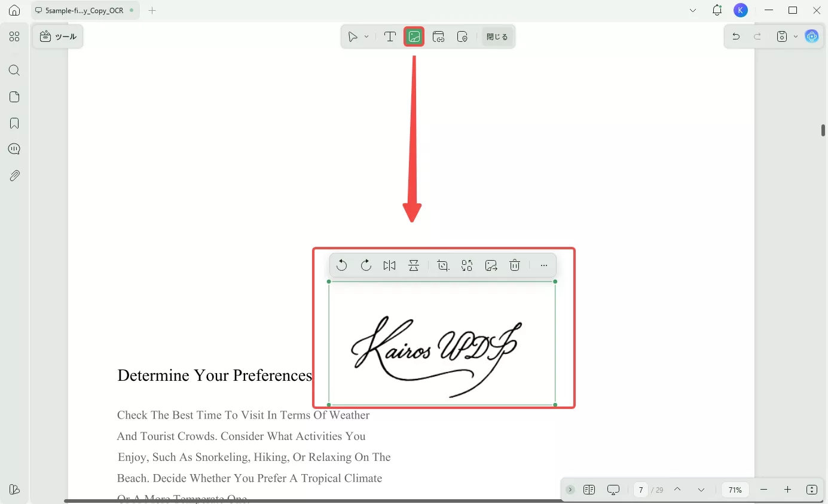The width and height of the screenshot is (828, 504).
Task: Click the heading "Determine Your Preferences"
Action: point(215,375)
